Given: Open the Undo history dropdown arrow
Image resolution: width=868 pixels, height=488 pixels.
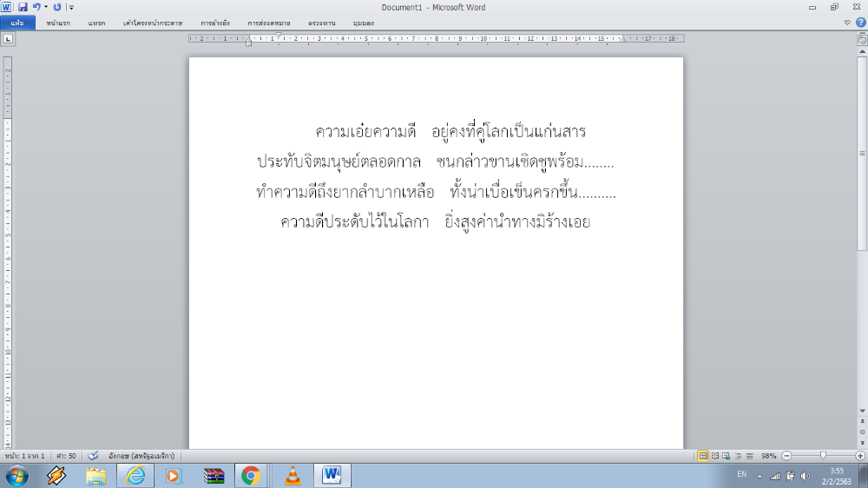Looking at the screenshot, I should pyautogui.click(x=45, y=7).
